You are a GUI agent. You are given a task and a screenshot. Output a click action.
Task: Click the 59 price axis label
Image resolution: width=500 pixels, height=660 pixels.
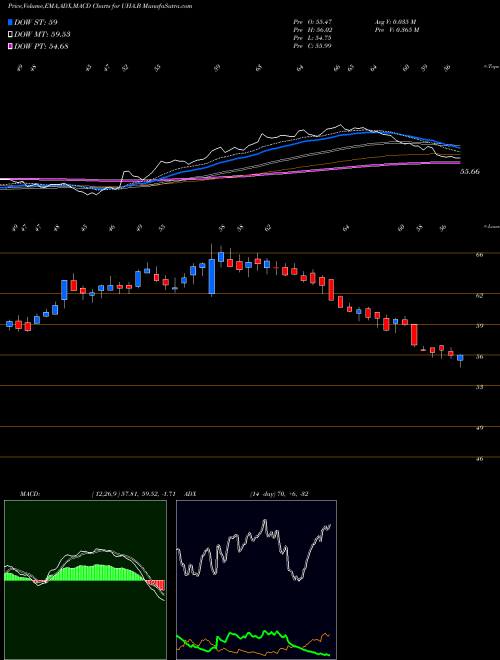479,325
